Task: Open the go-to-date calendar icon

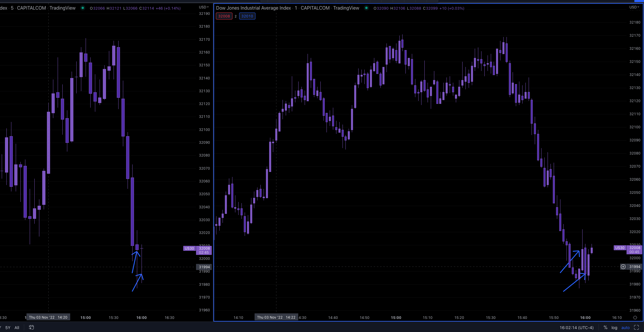Action: coord(31,327)
